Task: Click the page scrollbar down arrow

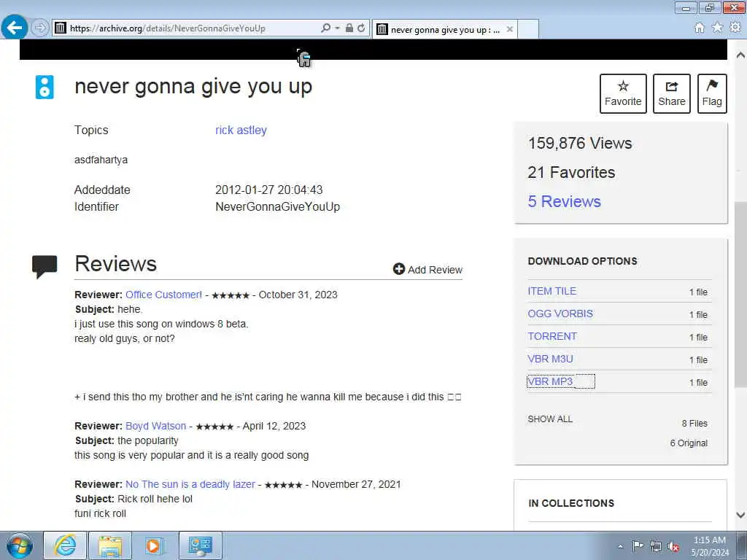Action: click(x=740, y=515)
